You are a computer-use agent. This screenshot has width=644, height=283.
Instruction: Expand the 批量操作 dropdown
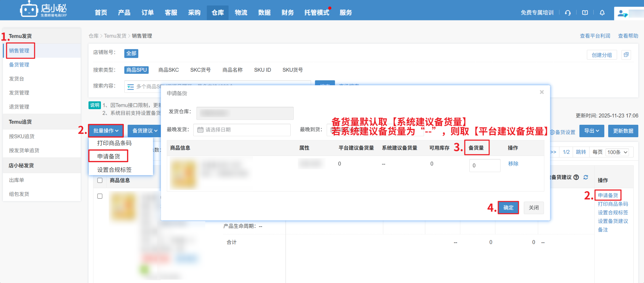point(106,131)
